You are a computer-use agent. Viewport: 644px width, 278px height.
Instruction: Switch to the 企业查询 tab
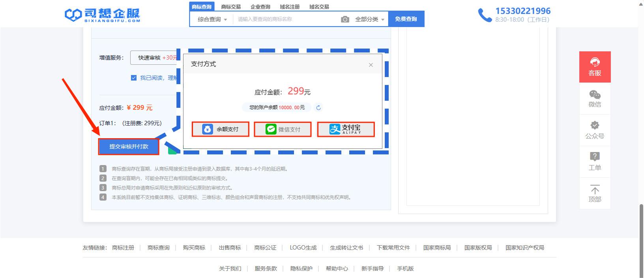click(x=260, y=7)
